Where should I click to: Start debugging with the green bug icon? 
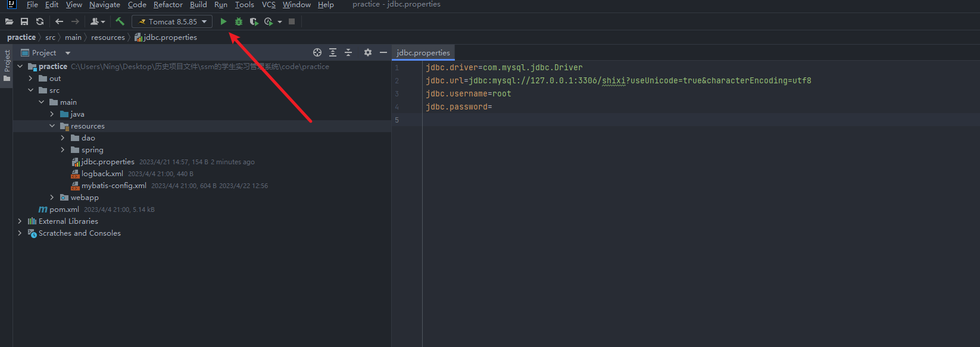pyautogui.click(x=239, y=21)
